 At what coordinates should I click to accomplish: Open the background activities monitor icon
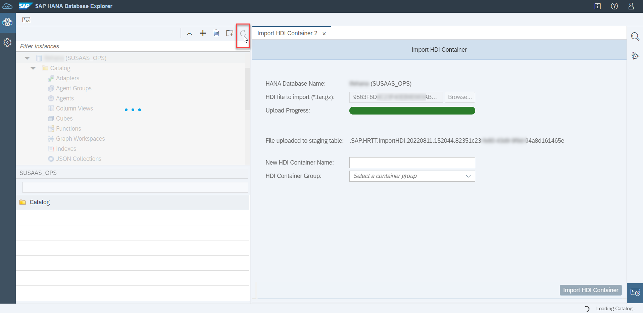635,293
